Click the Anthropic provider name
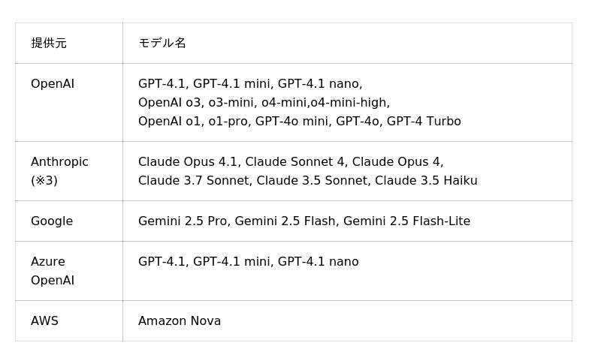 [59, 162]
